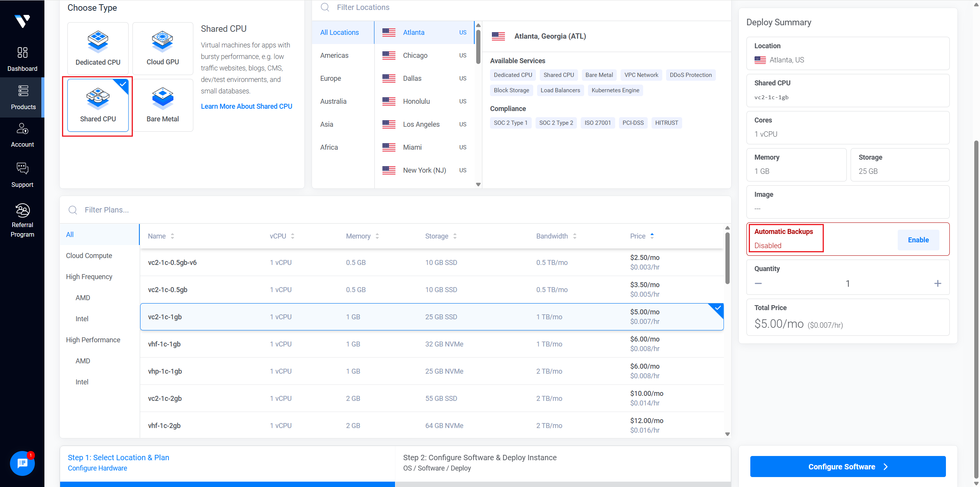Viewport: 980px width, 487px height.
Task: Filter plans to High Frequency
Action: pos(100,277)
